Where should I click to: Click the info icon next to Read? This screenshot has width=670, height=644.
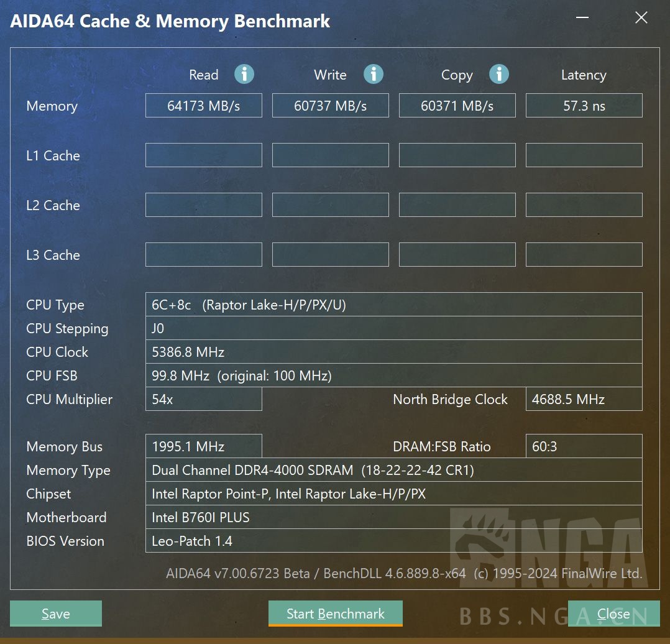point(244,75)
